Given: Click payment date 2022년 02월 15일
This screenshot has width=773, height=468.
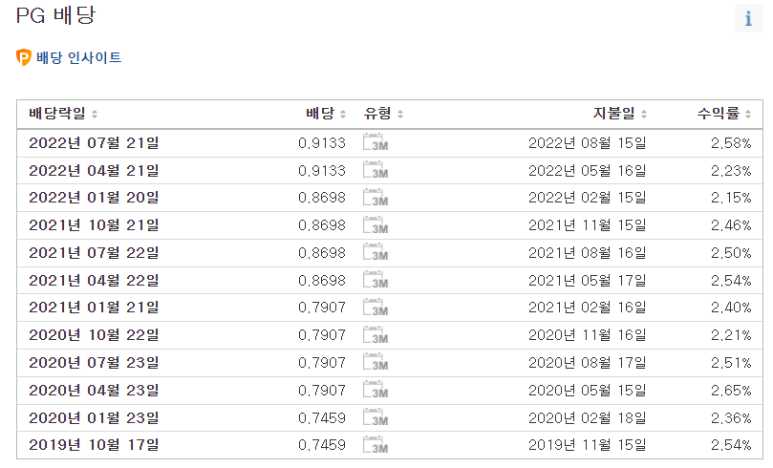Looking at the screenshot, I should [587, 198].
